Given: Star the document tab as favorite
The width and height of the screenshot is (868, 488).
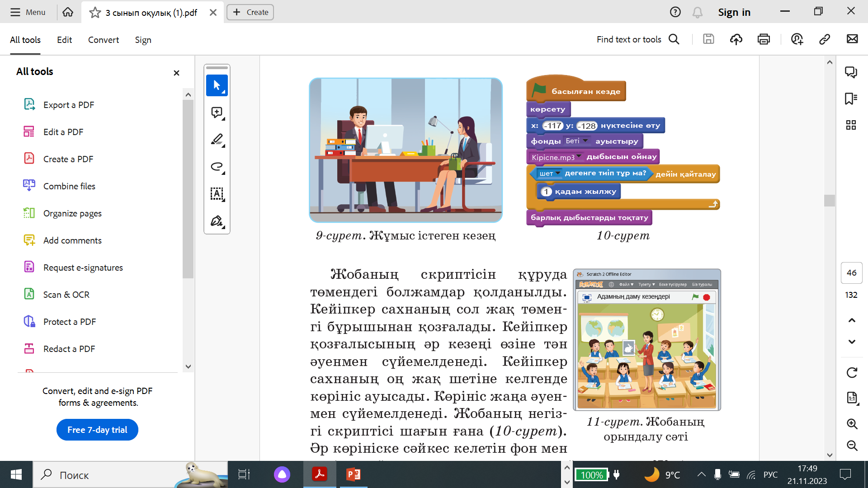Looking at the screenshot, I should 95,12.
